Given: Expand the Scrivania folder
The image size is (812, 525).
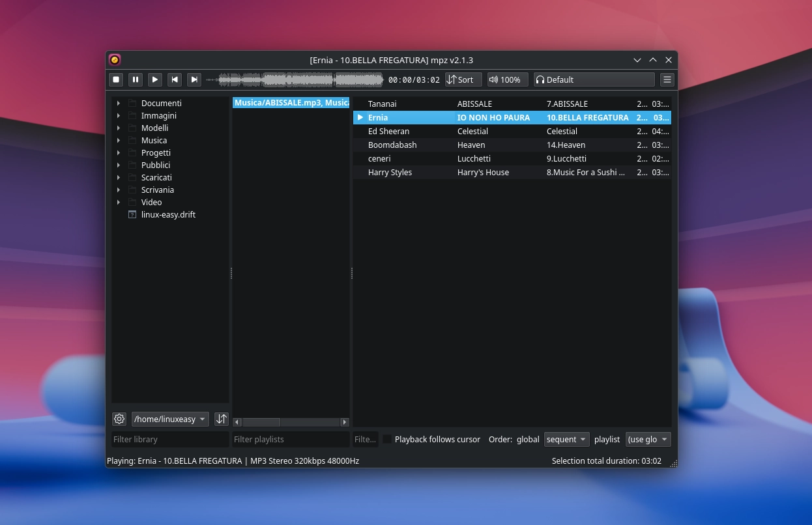Looking at the screenshot, I should point(118,190).
